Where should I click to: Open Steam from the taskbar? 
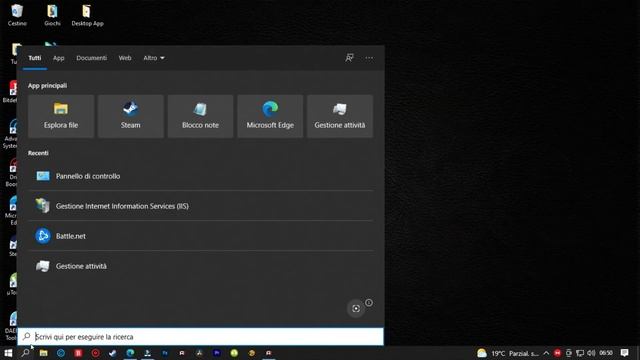pyautogui.click(x=113, y=353)
